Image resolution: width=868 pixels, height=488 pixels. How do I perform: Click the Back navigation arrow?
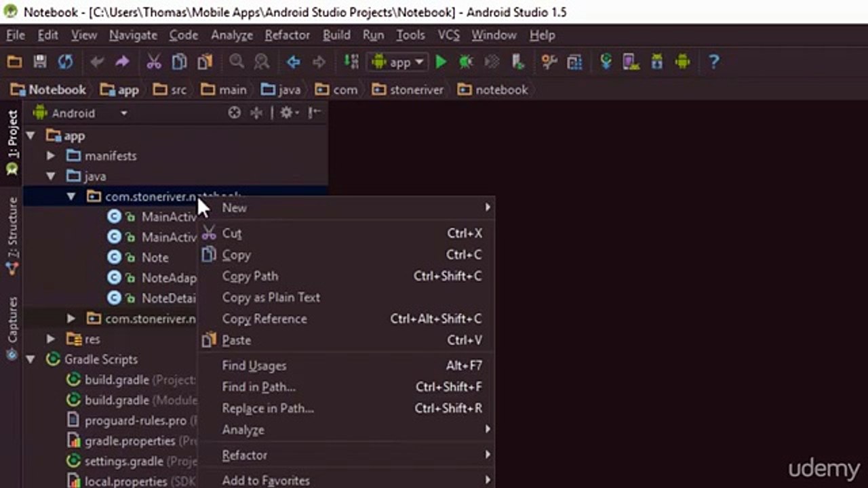pyautogui.click(x=293, y=62)
